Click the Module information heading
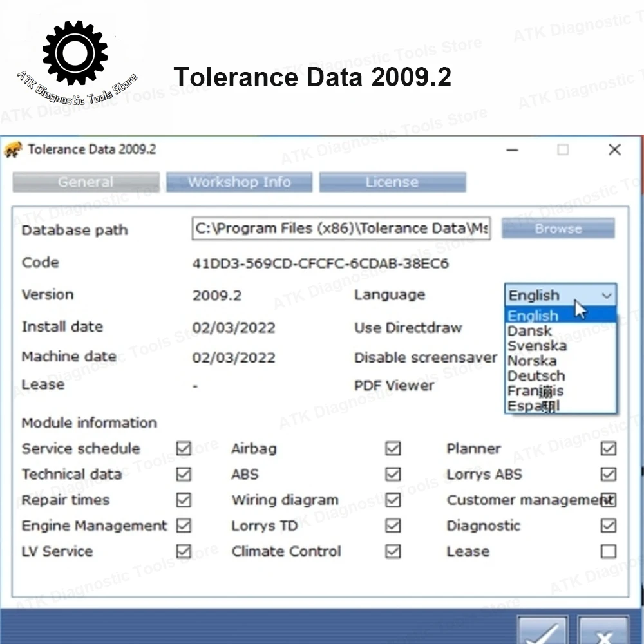Image resolution: width=644 pixels, height=644 pixels. [x=89, y=422]
